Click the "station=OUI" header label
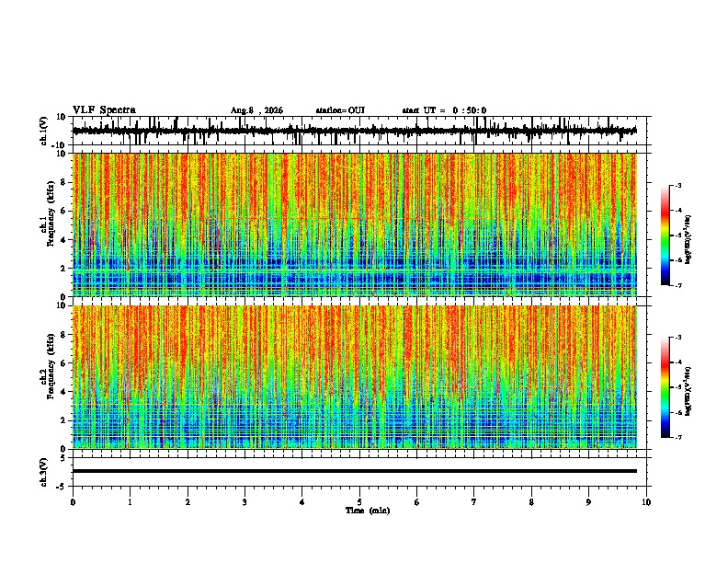 (x=340, y=110)
